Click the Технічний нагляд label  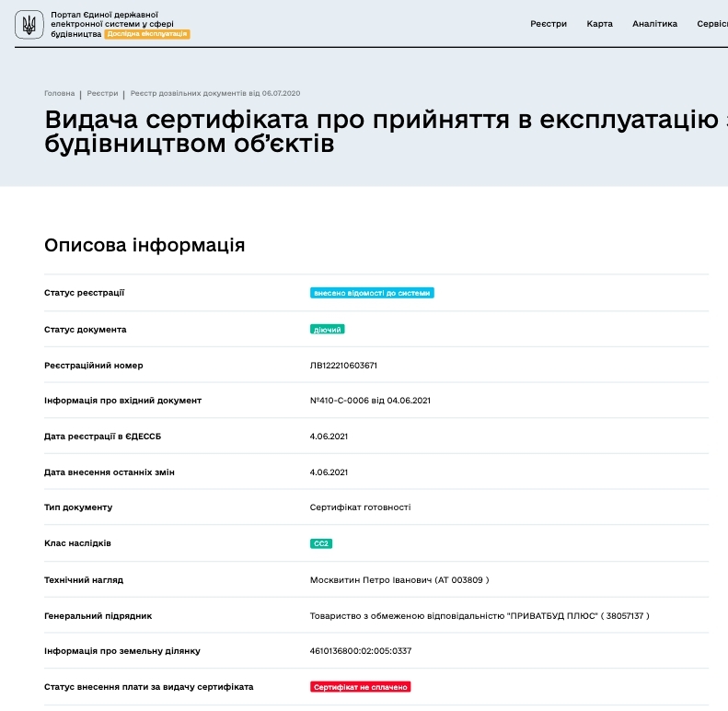click(x=84, y=580)
